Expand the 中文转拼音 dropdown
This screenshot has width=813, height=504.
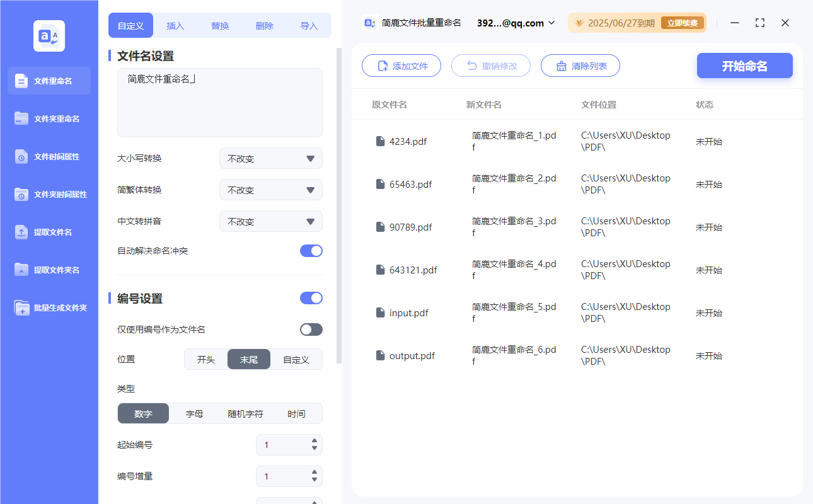(270, 221)
